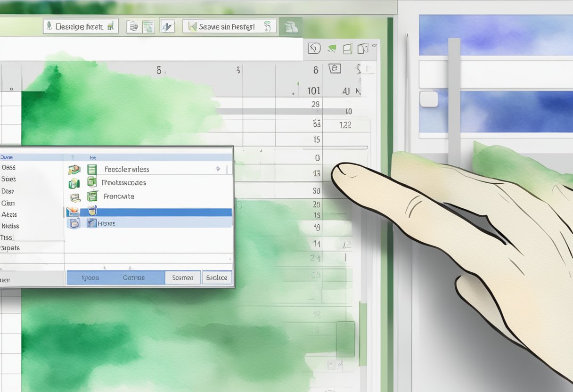Viewport: 573px width, 392px height.
Task: Click the green spreadsheet icon beside Feecalervaless
Action: (92, 170)
